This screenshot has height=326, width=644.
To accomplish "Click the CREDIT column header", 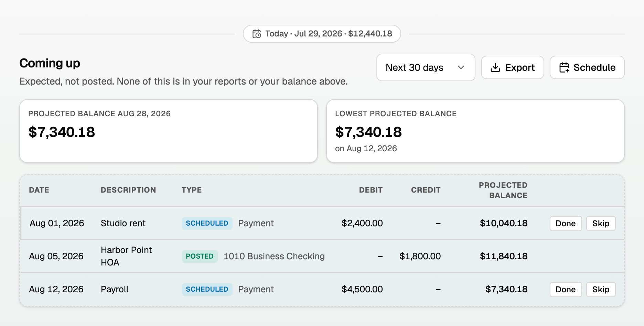I will pyautogui.click(x=426, y=190).
